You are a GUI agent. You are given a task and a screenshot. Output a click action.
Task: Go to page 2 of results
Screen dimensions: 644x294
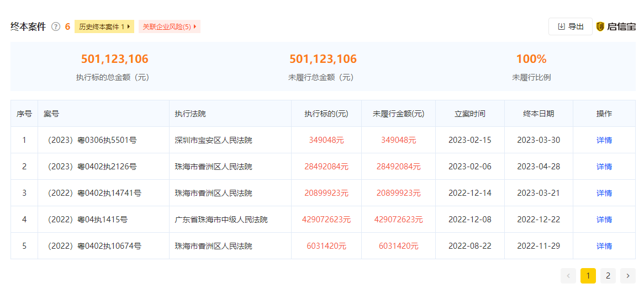click(x=608, y=276)
